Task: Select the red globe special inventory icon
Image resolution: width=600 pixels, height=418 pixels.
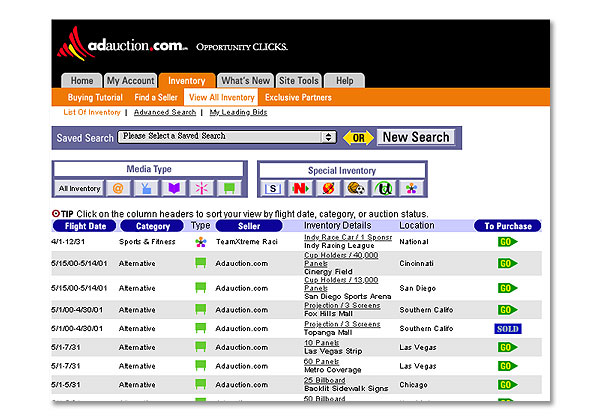Action: [x=328, y=188]
